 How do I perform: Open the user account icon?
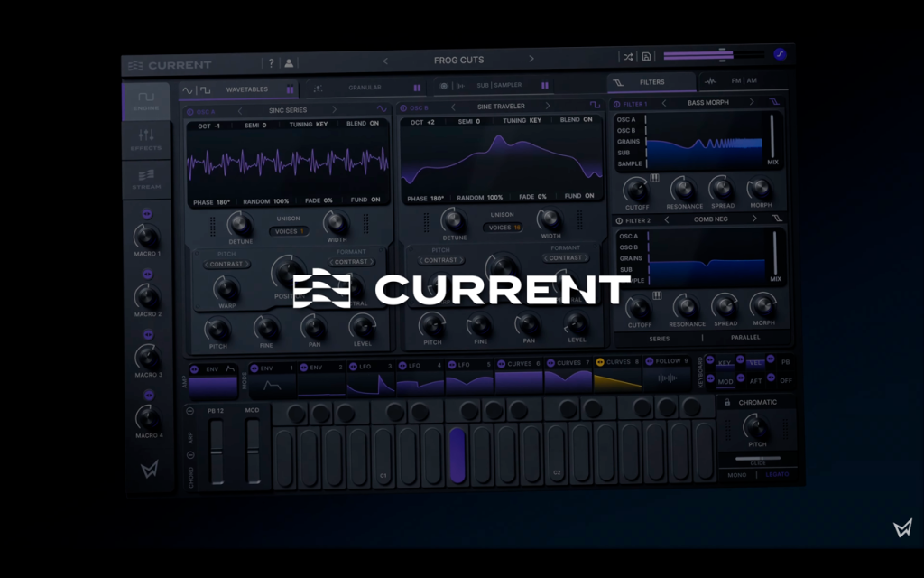tap(289, 63)
